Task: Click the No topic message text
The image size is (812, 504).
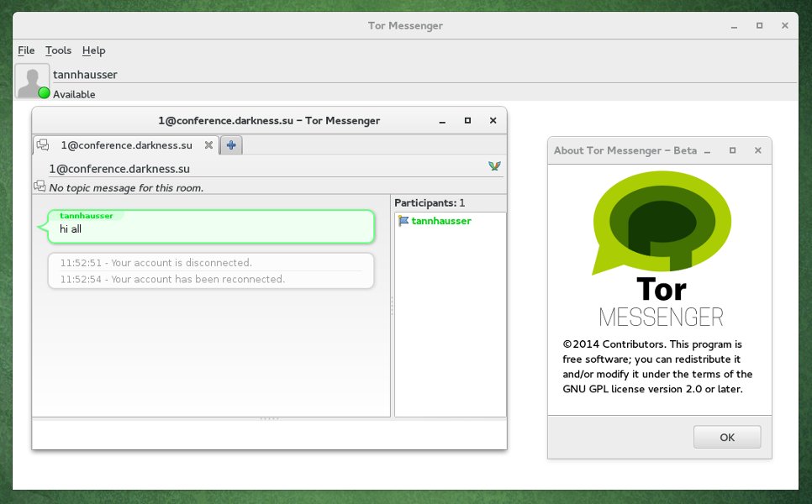Action: 126,188
